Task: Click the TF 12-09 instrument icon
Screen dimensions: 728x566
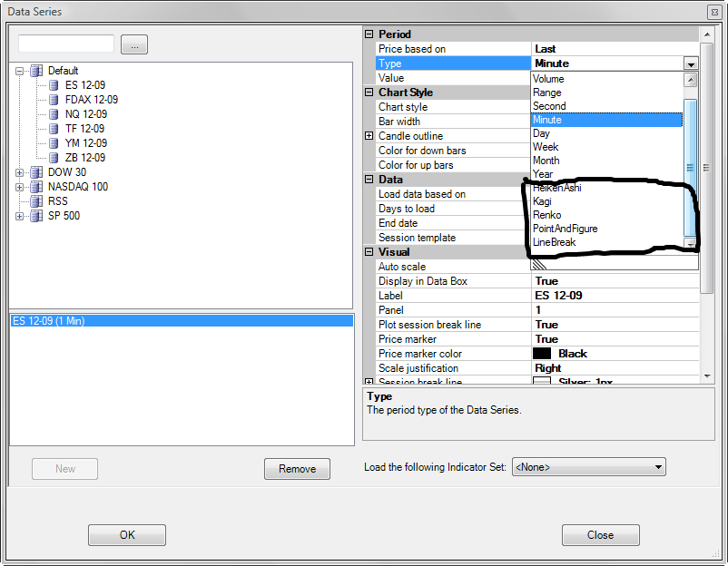Action: (54, 129)
